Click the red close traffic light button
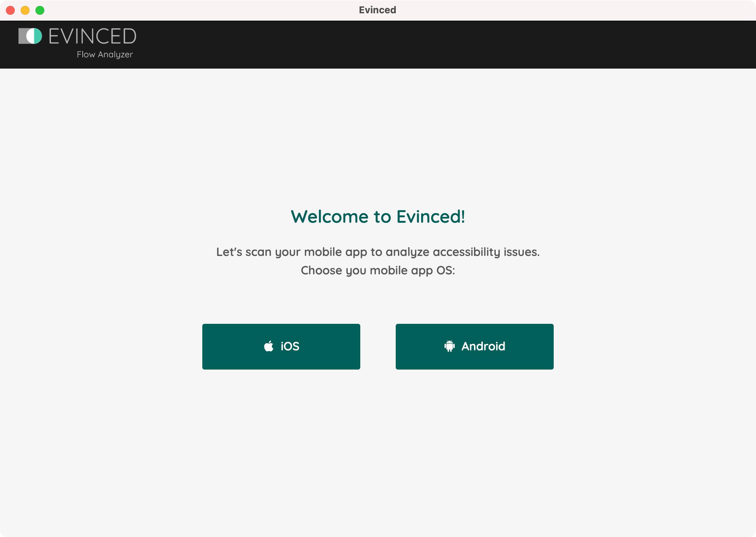 (11, 10)
